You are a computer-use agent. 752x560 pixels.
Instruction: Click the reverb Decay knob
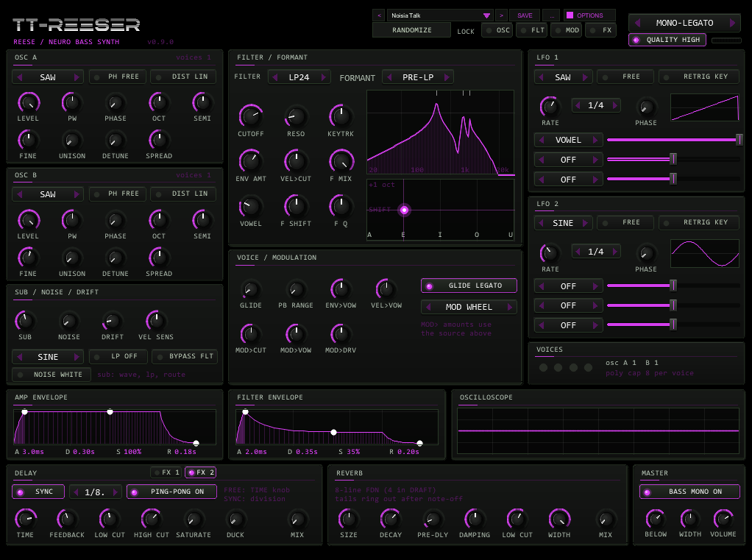point(391,520)
